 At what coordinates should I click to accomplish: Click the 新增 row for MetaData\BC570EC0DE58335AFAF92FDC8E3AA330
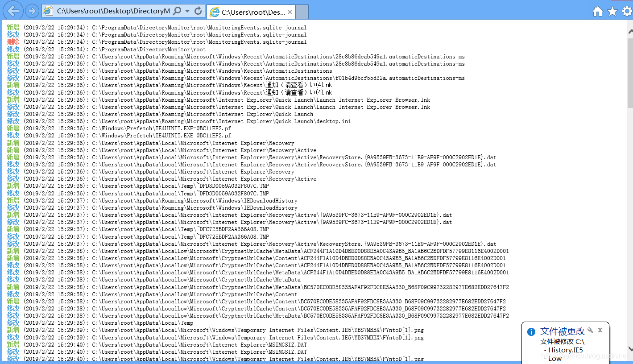point(258,287)
